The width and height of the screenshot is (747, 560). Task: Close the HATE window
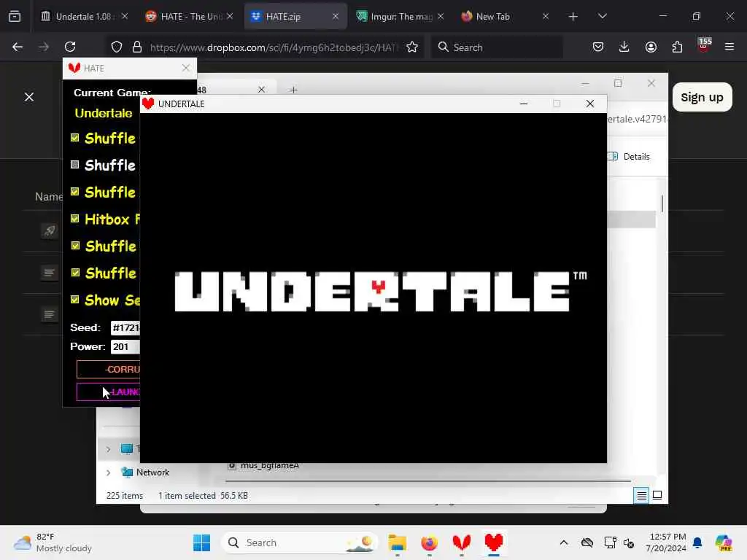coord(186,68)
